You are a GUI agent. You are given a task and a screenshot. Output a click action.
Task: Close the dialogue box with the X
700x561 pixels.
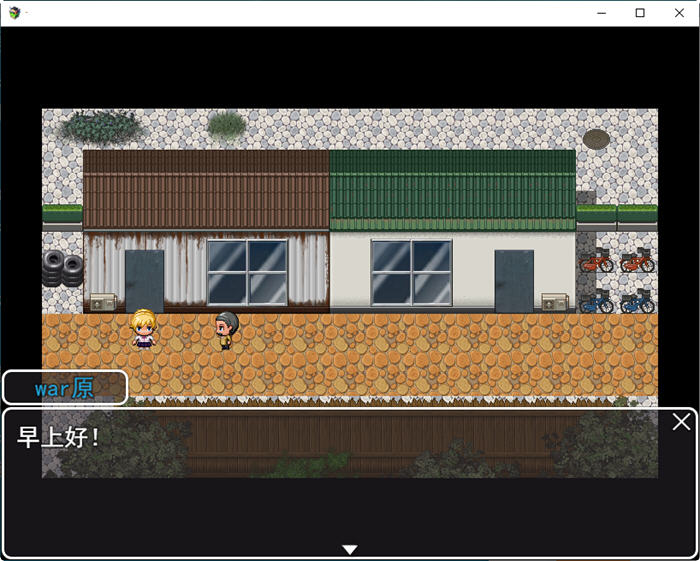tap(681, 422)
